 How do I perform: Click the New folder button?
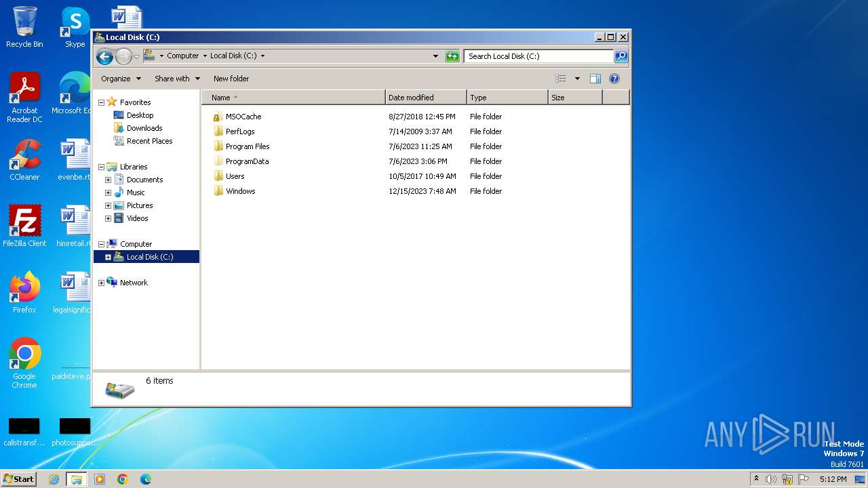point(231,79)
